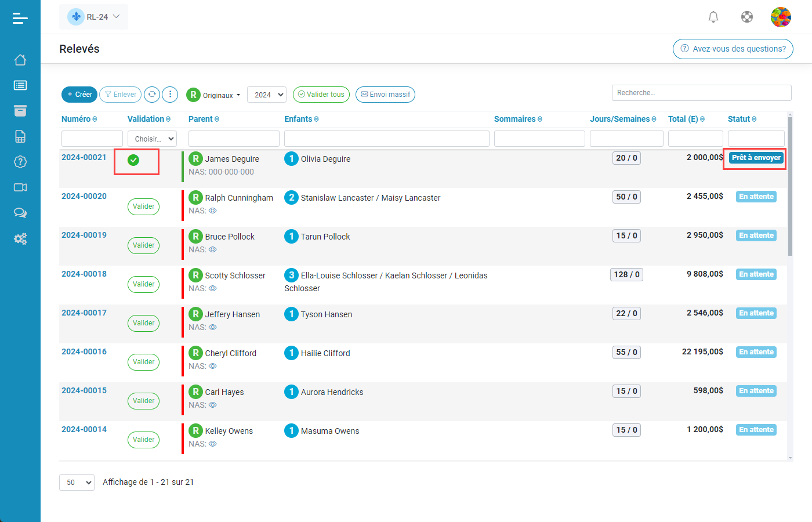812x522 pixels.
Task: Show hidden NAS for Scotty Schlosser
Action: tap(213, 289)
